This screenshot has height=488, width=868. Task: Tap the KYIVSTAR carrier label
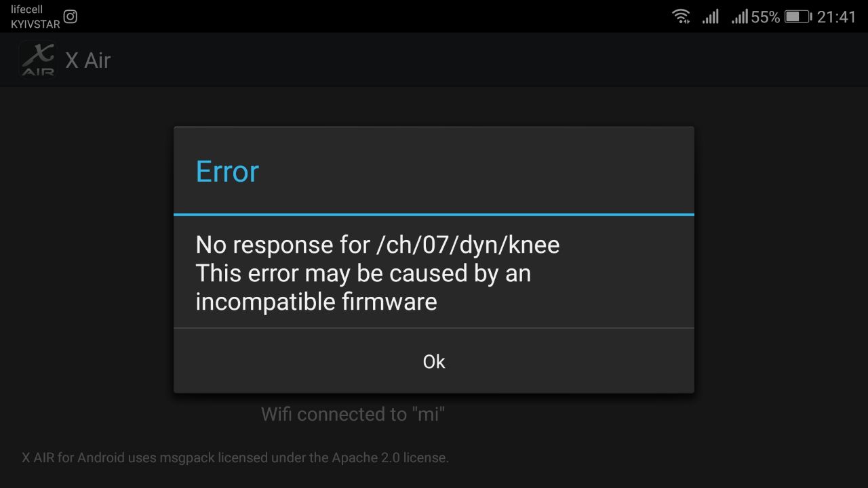click(35, 24)
